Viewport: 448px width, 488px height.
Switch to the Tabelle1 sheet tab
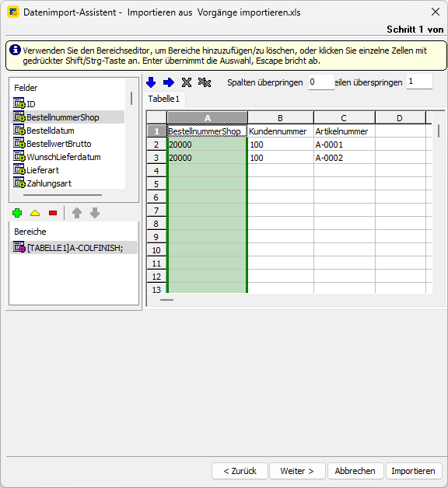164,99
